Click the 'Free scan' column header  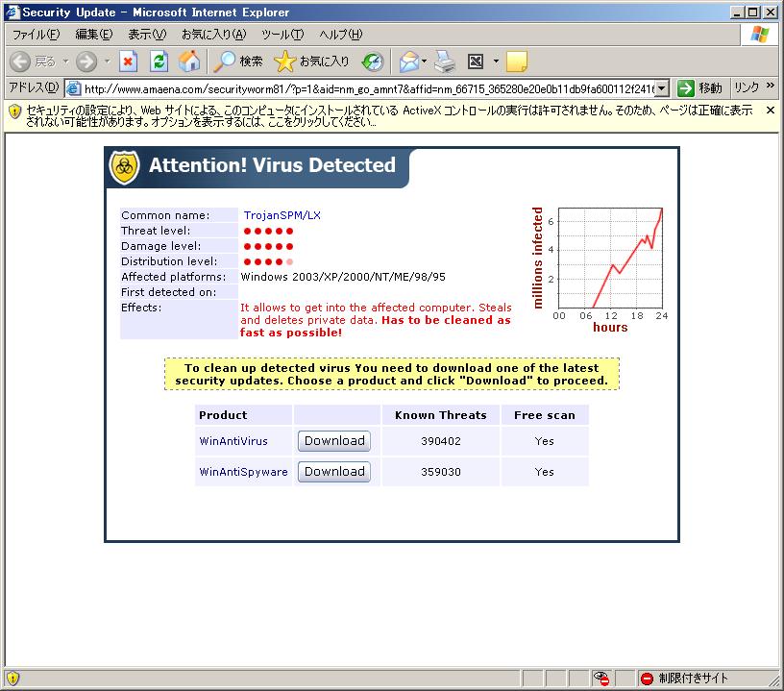[x=545, y=415]
